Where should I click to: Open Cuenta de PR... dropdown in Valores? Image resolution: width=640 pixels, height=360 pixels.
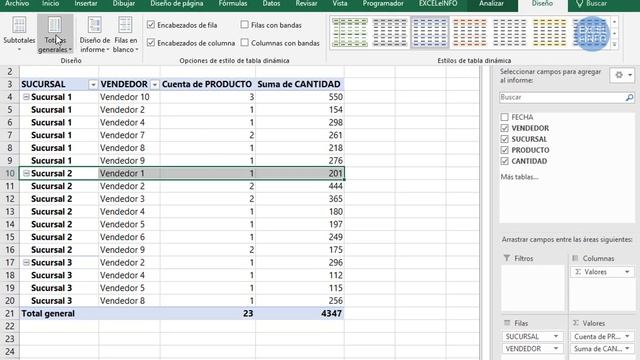click(x=627, y=336)
